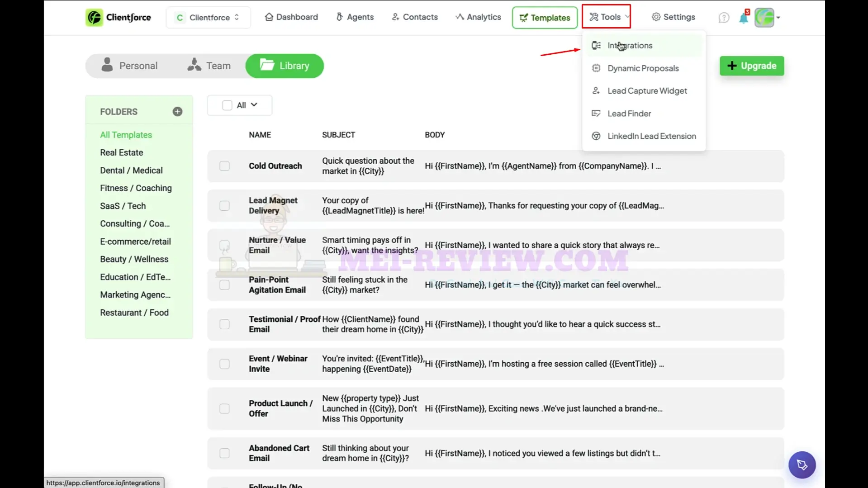
Task: Click the Dashboard home icon
Action: (x=269, y=17)
